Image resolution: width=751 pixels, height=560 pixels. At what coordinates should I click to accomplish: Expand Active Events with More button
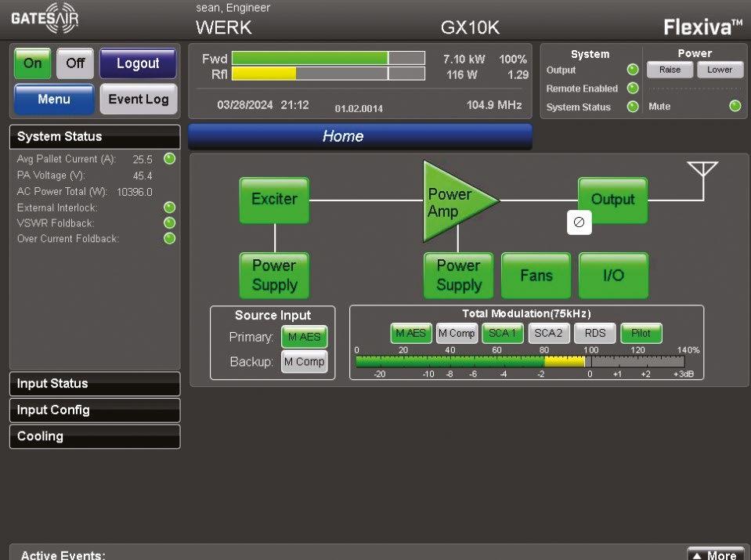716,555
